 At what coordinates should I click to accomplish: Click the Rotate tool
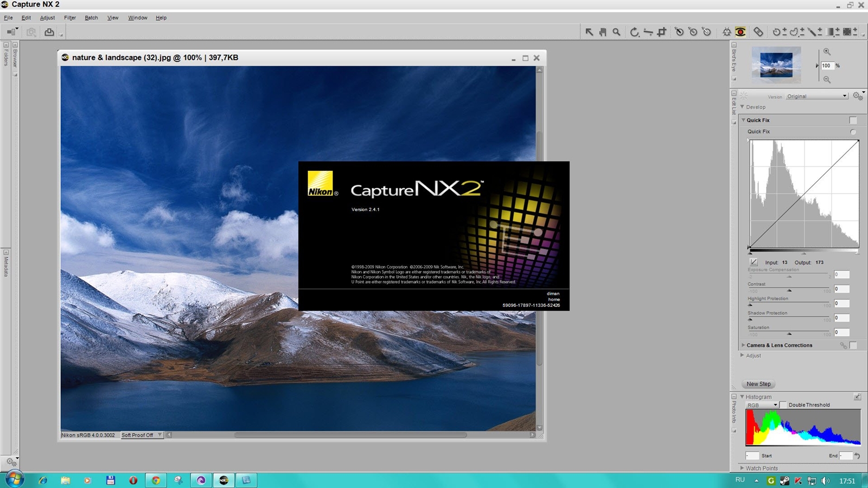634,32
